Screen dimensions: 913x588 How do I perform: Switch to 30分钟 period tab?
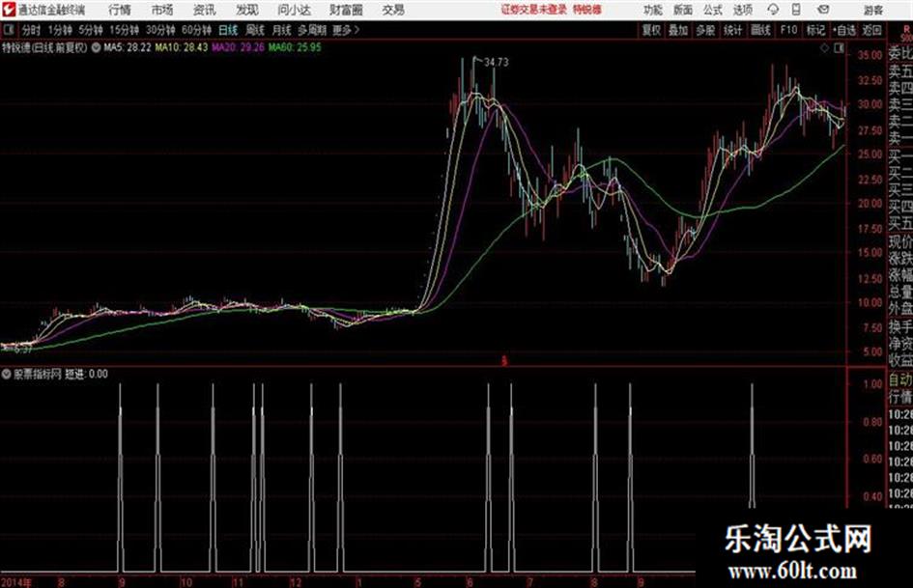pos(160,30)
